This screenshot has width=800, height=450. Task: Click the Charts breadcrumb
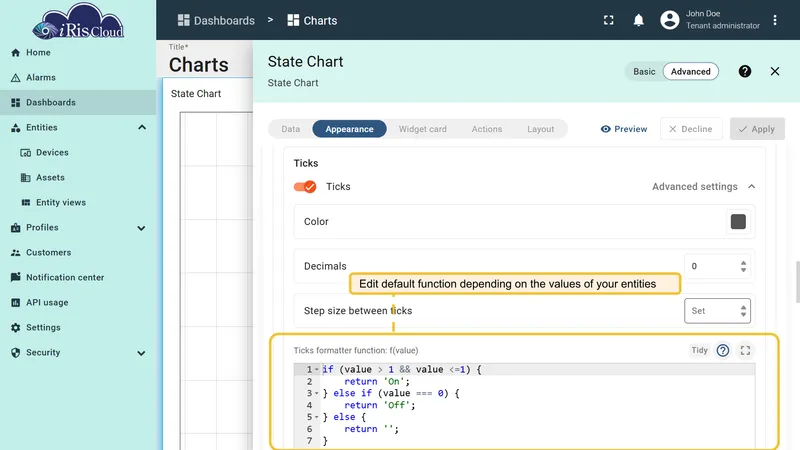312,20
